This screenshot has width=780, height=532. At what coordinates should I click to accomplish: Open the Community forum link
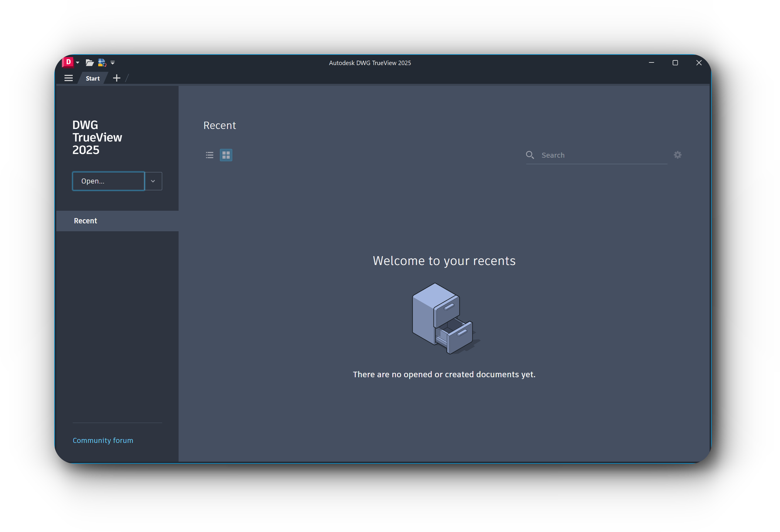(x=103, y=441)
